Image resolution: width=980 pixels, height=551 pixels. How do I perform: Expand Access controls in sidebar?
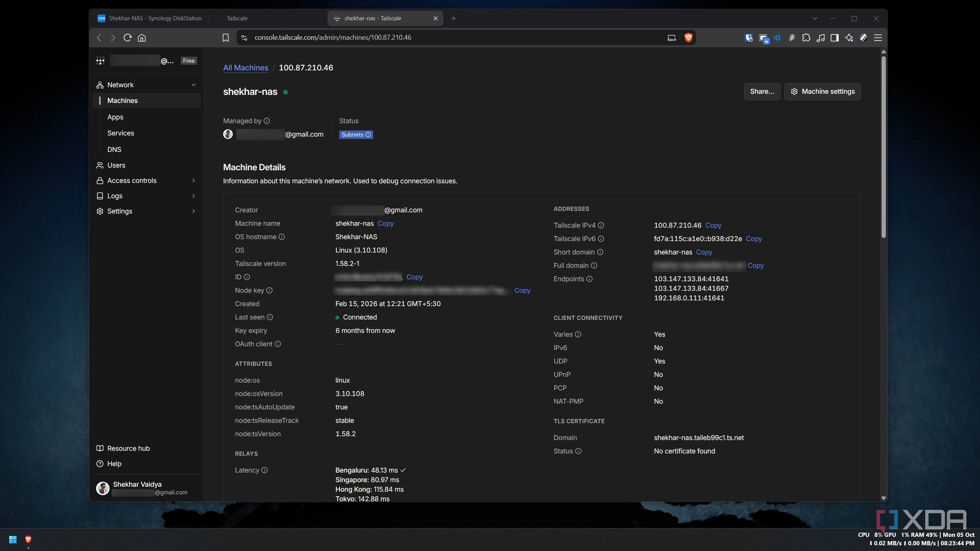(193, 181)
